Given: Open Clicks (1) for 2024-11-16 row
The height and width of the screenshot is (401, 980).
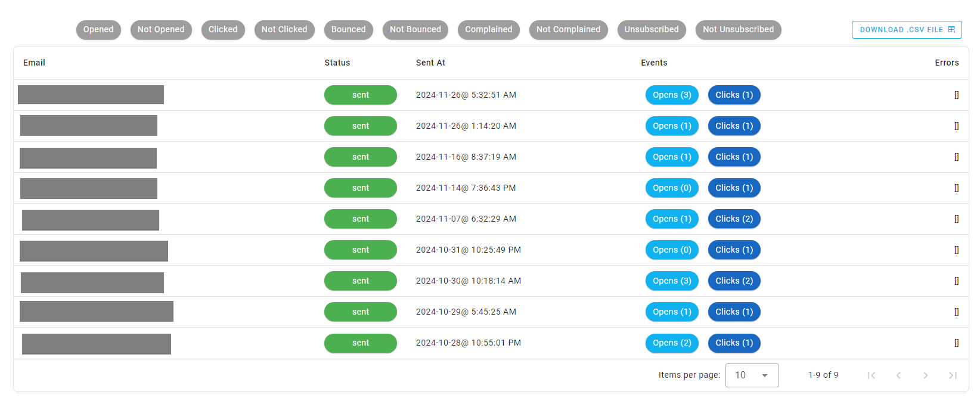Looking at the screenshot, I should (x=734, y=157).
